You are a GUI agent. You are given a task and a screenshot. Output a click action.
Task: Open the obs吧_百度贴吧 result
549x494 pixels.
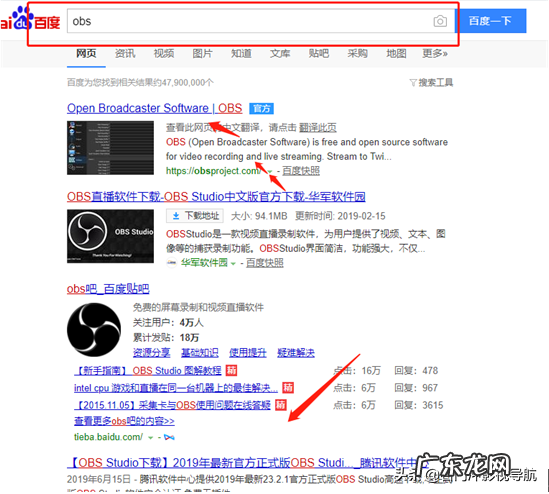pyautogui.click(x=108, y=289)
